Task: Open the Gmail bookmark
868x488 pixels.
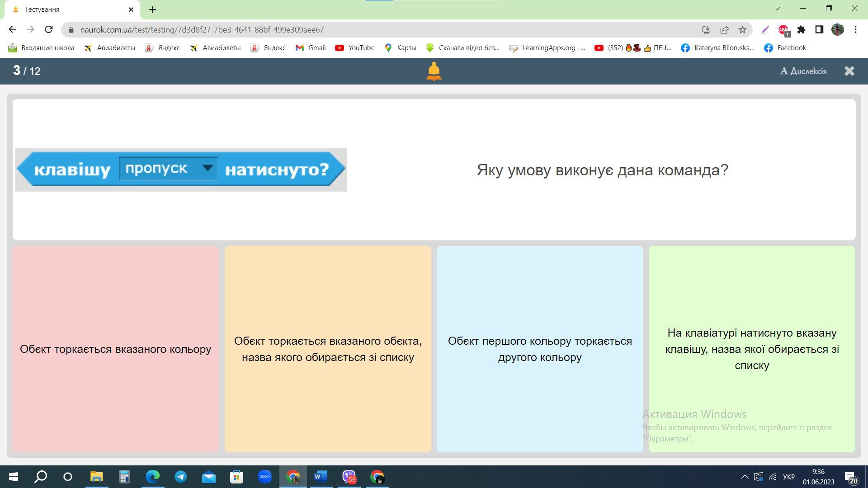Action: (x=311, y=48)
